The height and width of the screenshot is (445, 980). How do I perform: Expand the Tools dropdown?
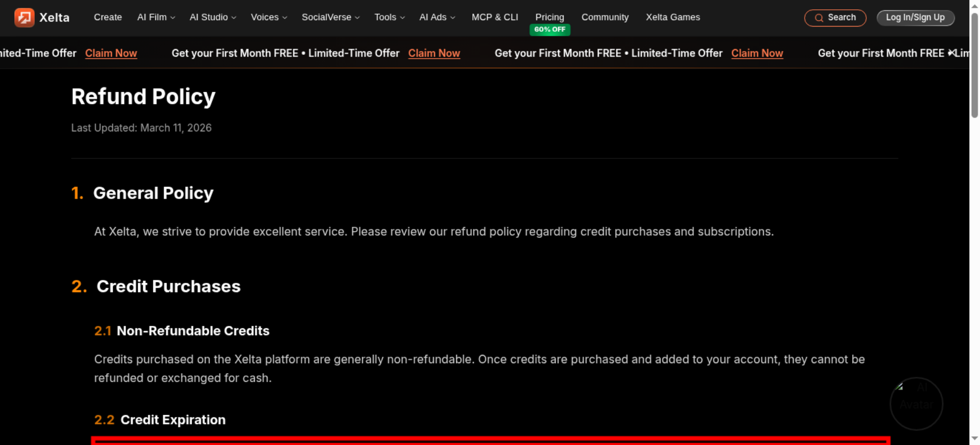[x=390, y=17]
